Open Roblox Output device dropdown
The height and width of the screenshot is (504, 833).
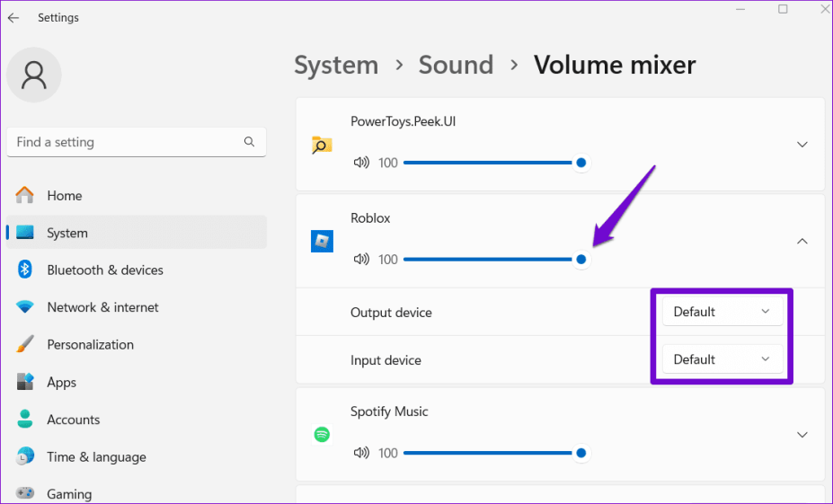coord(722,312)
